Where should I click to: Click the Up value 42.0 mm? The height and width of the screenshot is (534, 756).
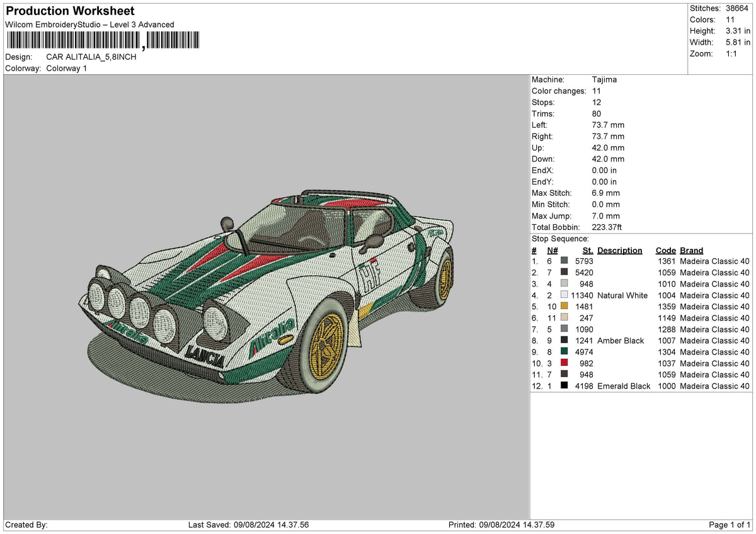[608, 147]
